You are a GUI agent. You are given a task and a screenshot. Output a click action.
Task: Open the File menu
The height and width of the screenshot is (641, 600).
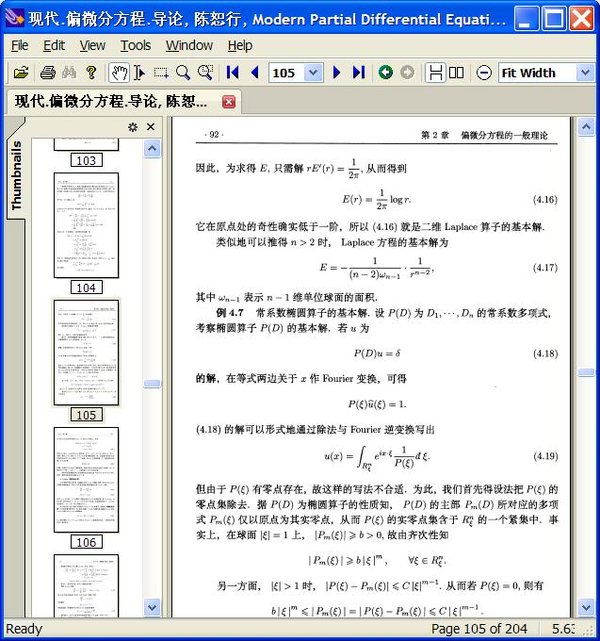point(20,45)
